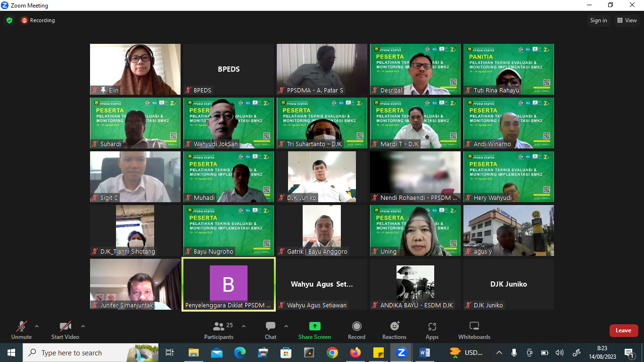Viewport: 644px width, 362px height.
Task: Expand the arrow next to Chat
Action: [x=286, y=326]
